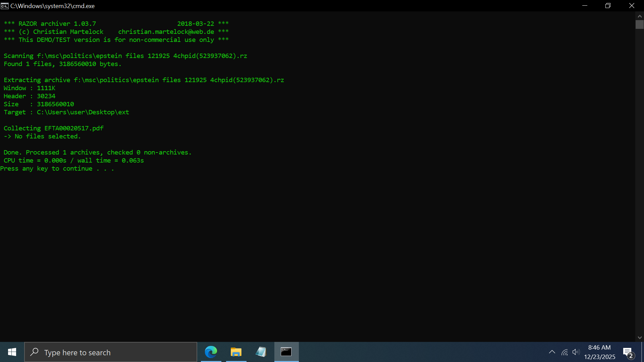
Task: Open the volume control tray icon
Action: [x=576, y=352]
